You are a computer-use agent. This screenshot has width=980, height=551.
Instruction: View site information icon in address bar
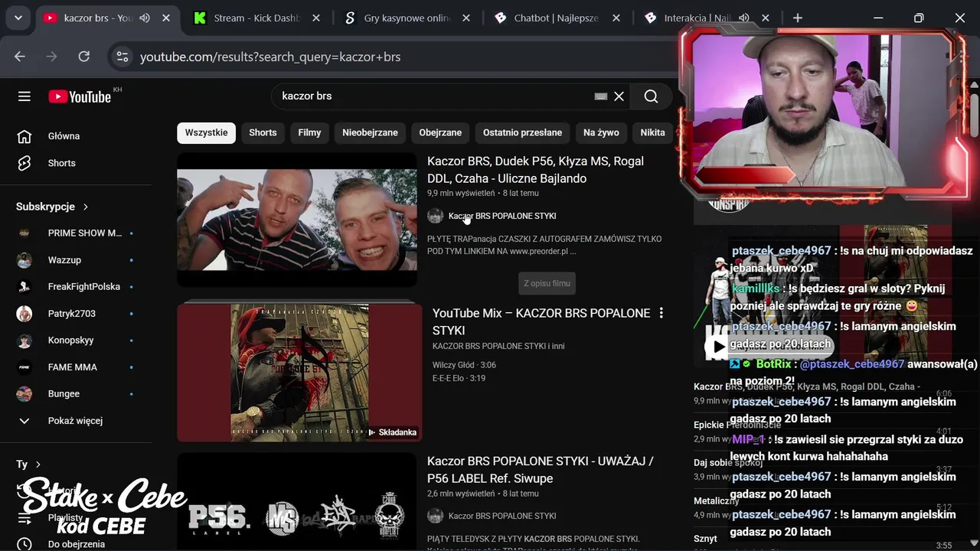pos(121,57)
